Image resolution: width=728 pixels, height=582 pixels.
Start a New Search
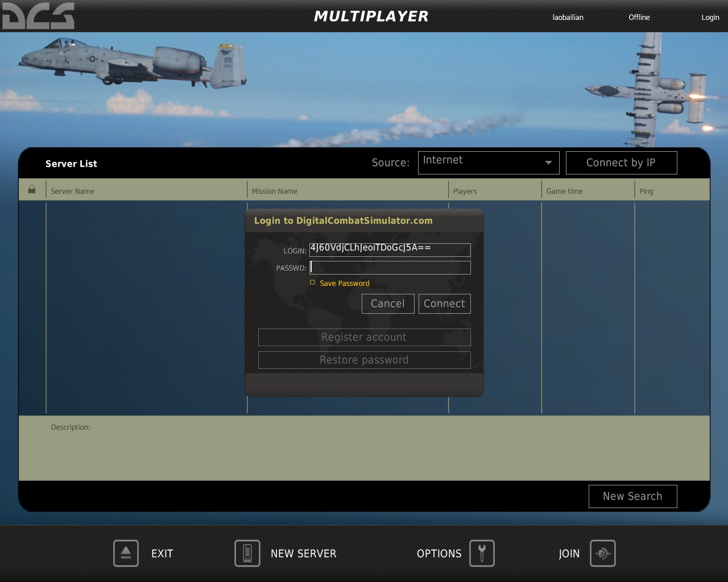pyautogui.click(x=632, y=496)
